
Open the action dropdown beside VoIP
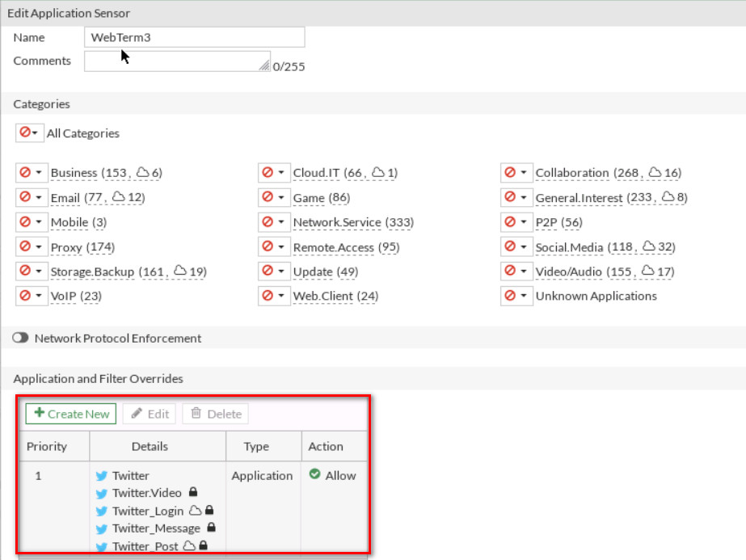pos(38,296)
